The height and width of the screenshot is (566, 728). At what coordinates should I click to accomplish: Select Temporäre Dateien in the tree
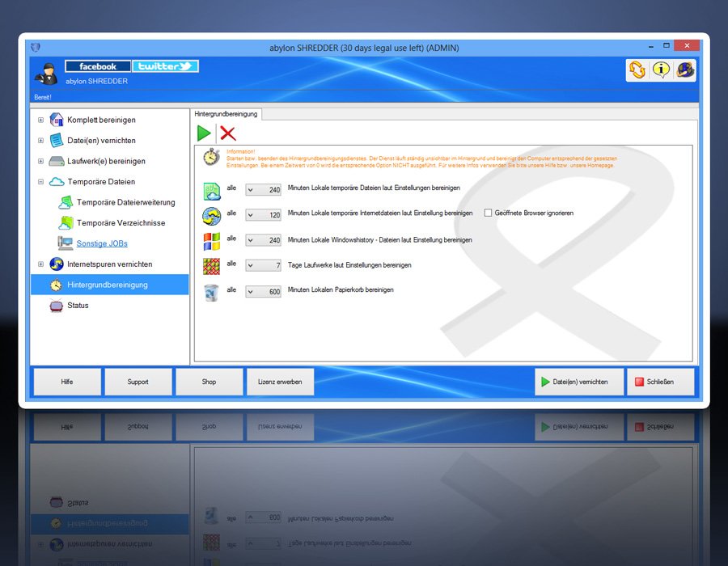pos(101,181)
